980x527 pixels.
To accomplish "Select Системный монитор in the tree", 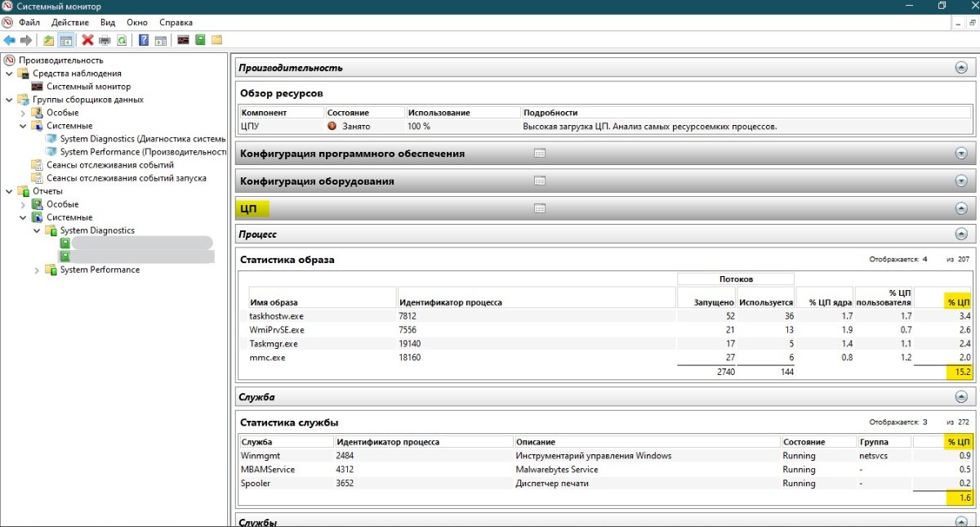I will coord(88,87).
